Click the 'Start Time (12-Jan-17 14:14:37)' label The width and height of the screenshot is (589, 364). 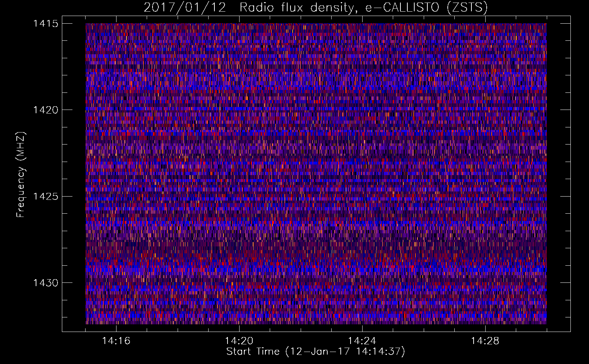coord(316,352)
